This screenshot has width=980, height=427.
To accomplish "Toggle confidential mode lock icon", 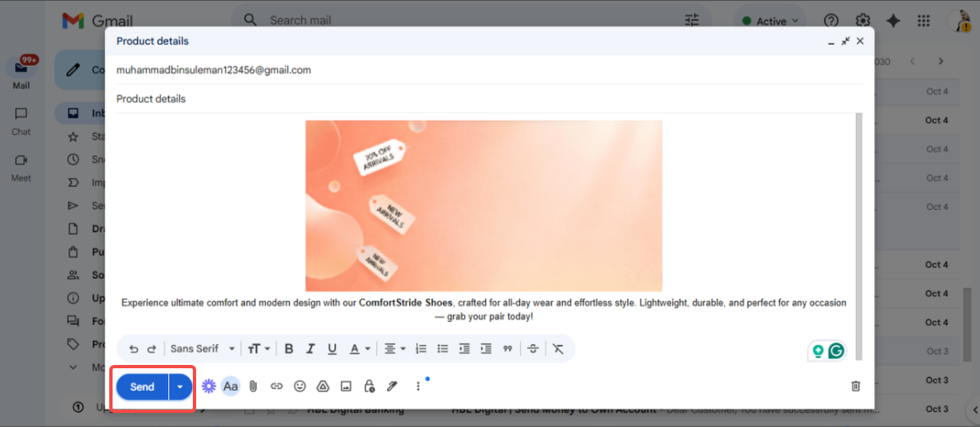I will point(369,386).
